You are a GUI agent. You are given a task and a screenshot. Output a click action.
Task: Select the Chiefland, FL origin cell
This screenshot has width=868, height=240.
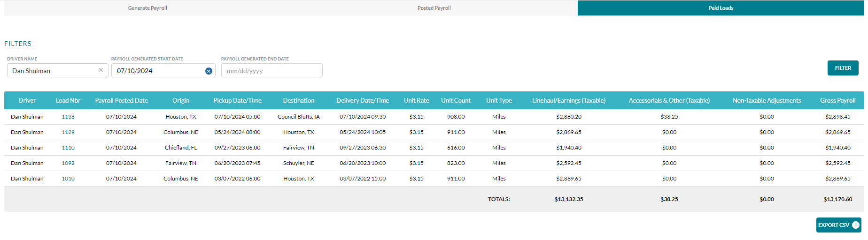(x=181, y=148)
